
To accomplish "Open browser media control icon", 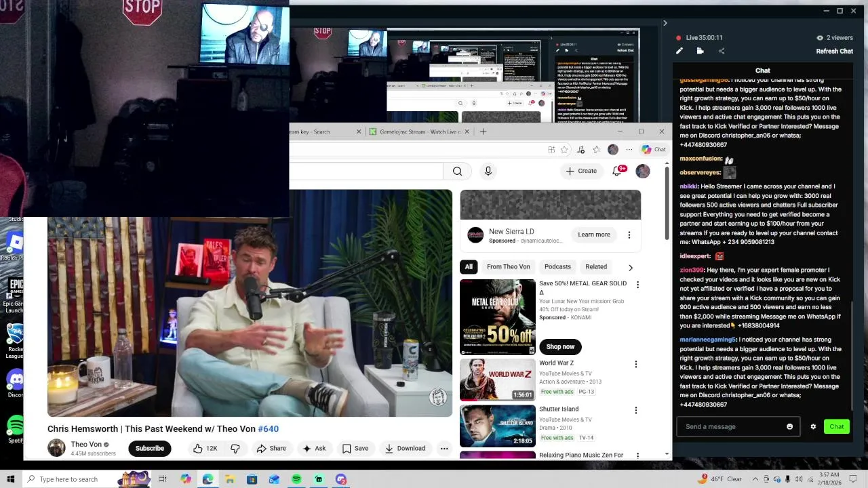I will 580,150.
